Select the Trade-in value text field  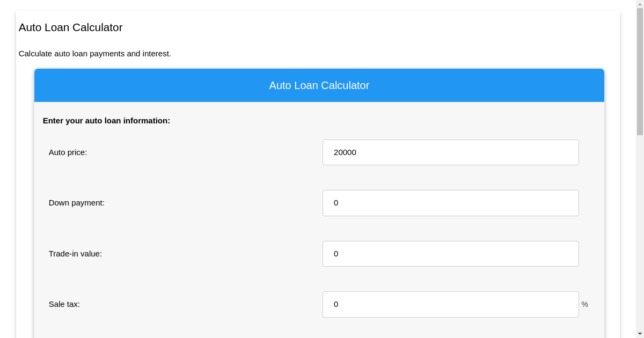coord(450,254)
